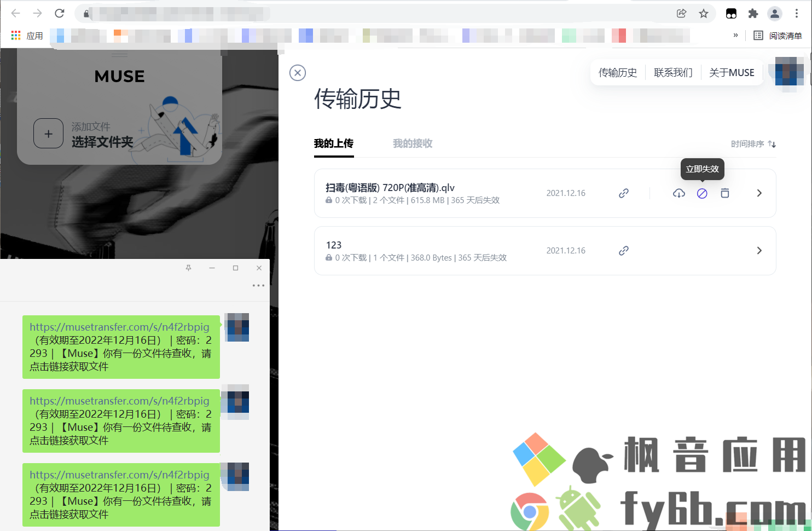Delete the 扫毒(粤语版) 720P transfer

[x=725, y=193]
